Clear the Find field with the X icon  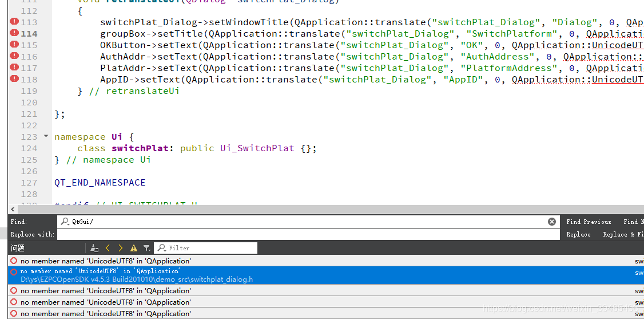(551, 222)
